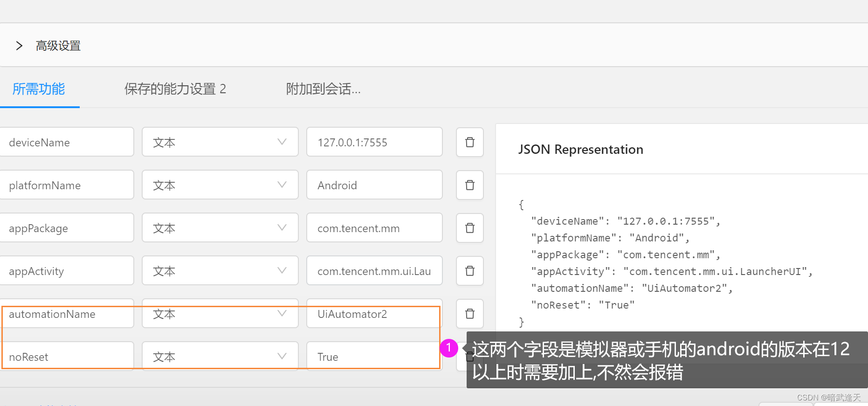This screenshot has height=406, width=868.
Task: Click the JSON Representation code block
Action: [x=666, y=263]
